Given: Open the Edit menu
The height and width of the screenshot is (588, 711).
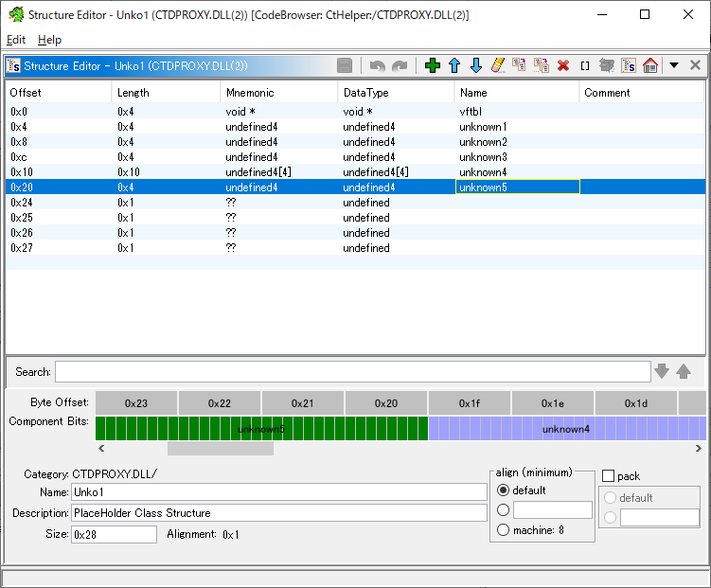Looking at the screenshot, I should pos(16,40).
